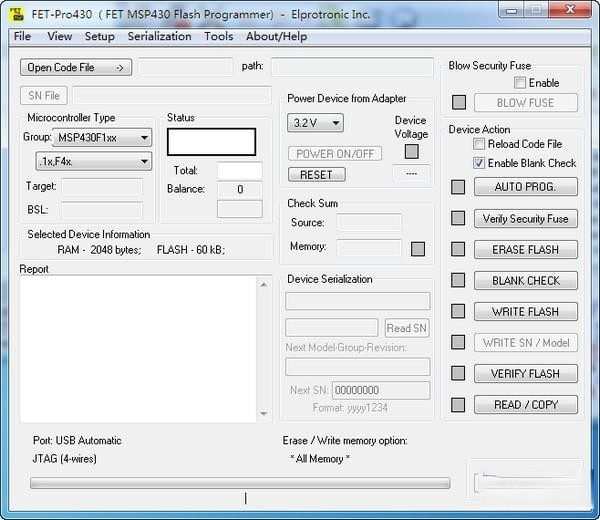Expand the .1x,F4x. microcontroller dropdown
The width and height of the screenshot is (600, 520).
[94, 161]
